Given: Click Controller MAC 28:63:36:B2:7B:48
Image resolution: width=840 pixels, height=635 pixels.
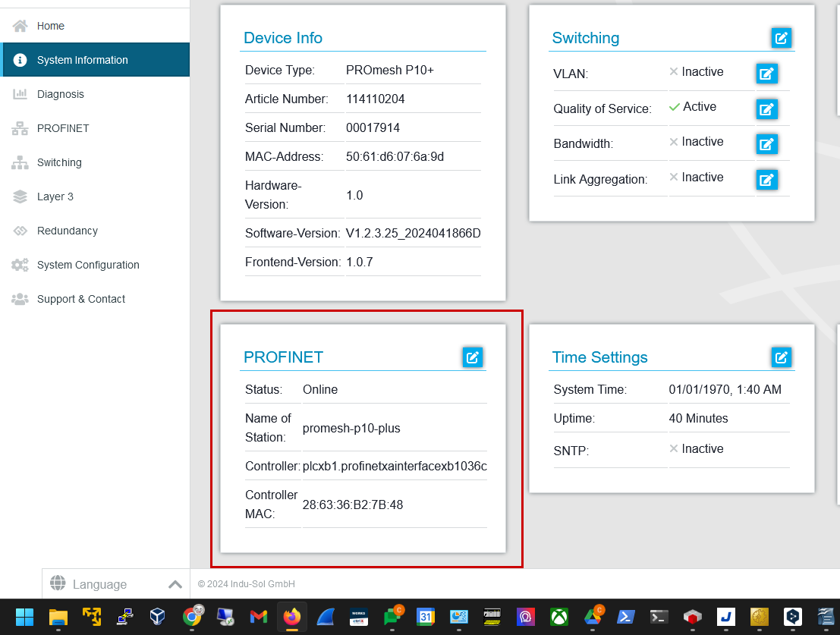Looking at the screenshot, I should [x=353, y=505].
